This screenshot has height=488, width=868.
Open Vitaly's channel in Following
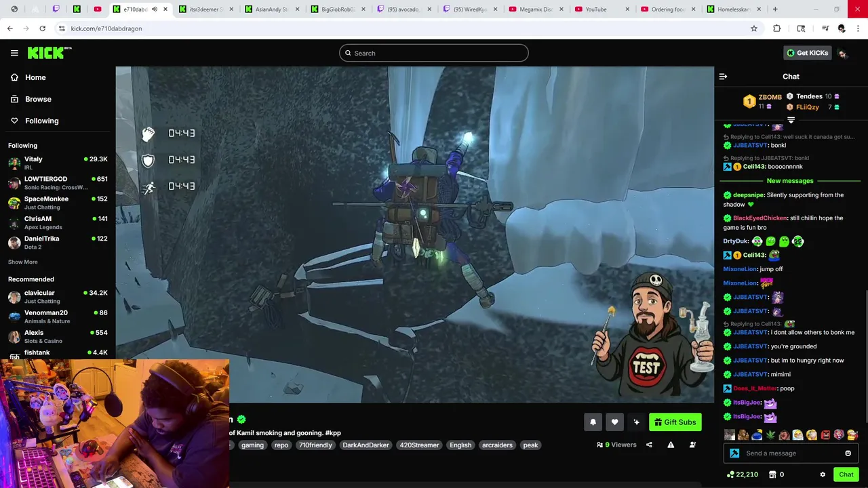(58, 163)
